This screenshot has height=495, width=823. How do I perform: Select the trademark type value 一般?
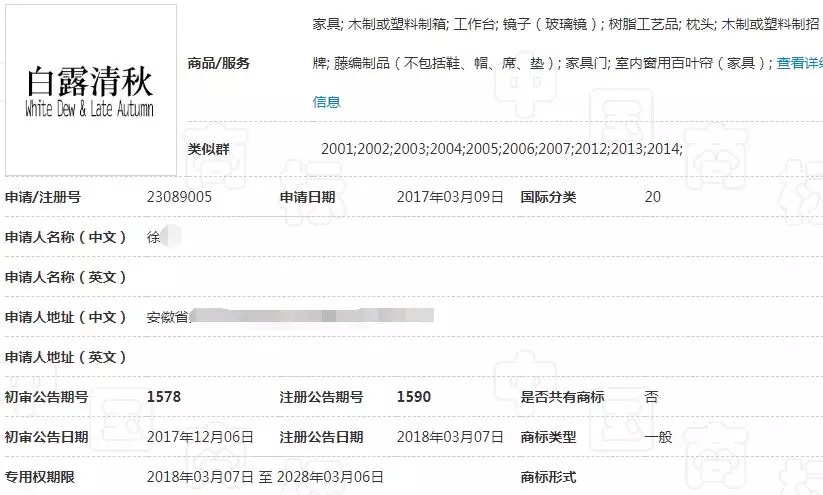pyautogui.click(x=658, y=437)
